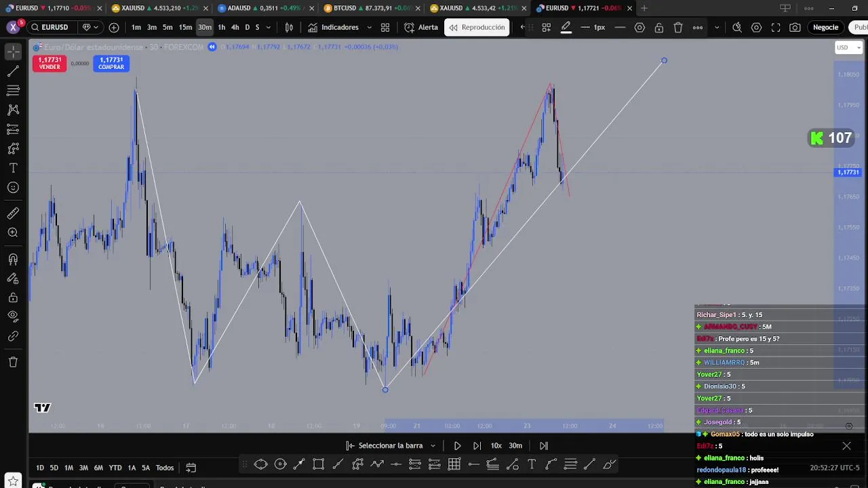
Task: Click the add symbol plus icon
Action: tap(114, 27)
